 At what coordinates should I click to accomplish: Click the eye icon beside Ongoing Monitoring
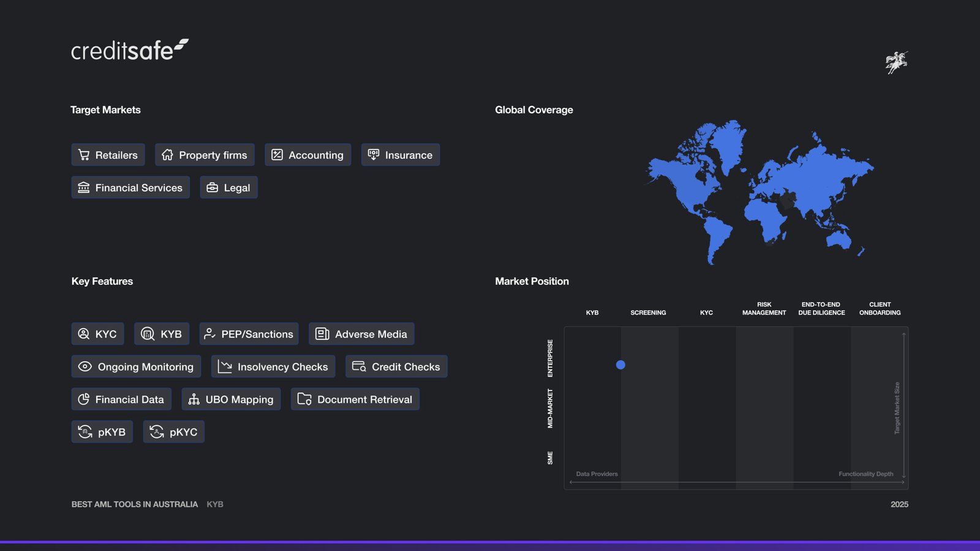(85, 366)
